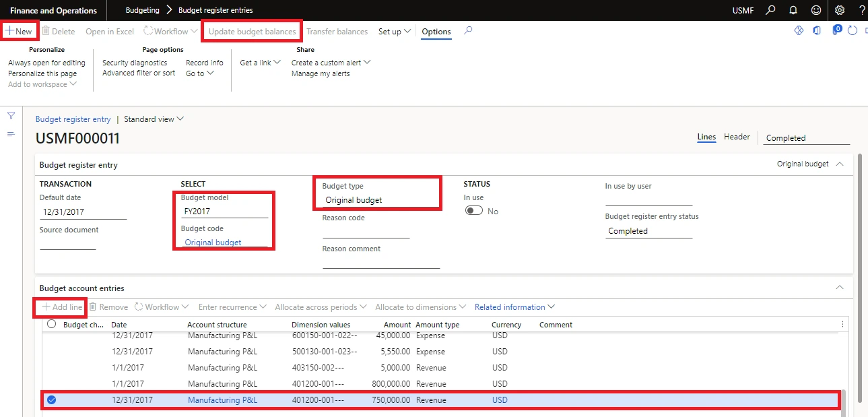868x417 pixels.
Task: Open Workflow menu in grid toolbar
Action: (x=162, y=307)
